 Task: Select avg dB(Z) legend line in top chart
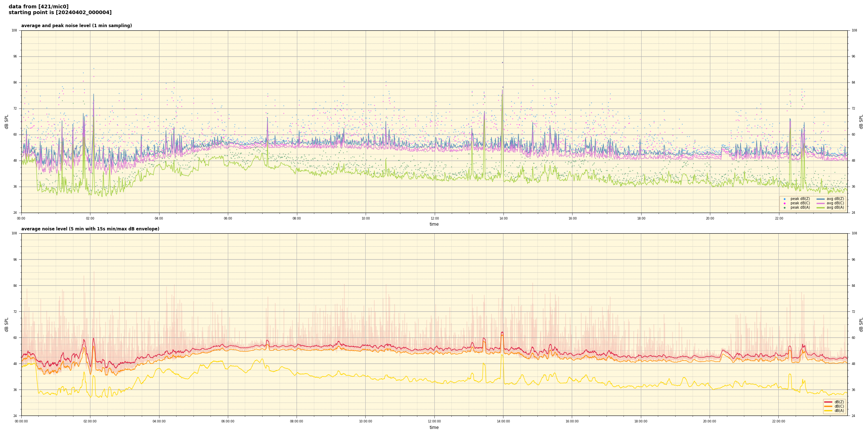pyautogui.click(x=821, y=199)
